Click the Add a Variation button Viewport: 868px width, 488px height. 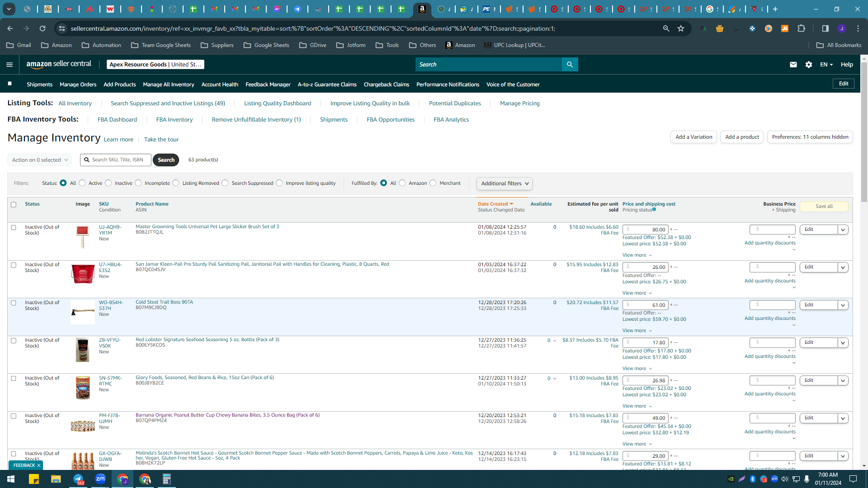pyautogui.click(x=693, y=137)
